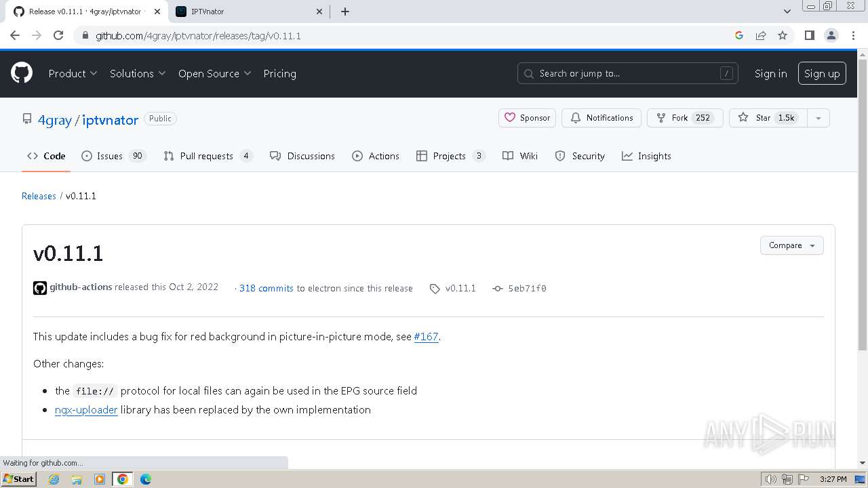Open issue #167 link

[426, 336]
